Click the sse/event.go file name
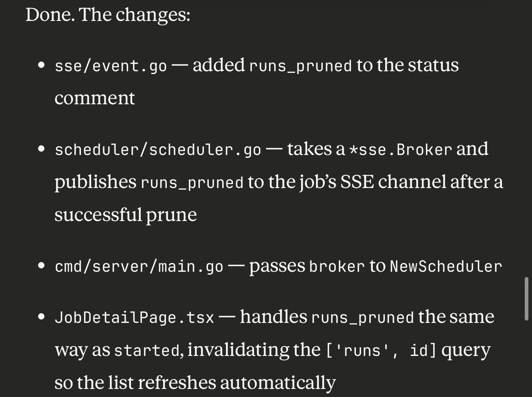Image resolution: width=532 pixels, height=397 pixels. point(110,66)
